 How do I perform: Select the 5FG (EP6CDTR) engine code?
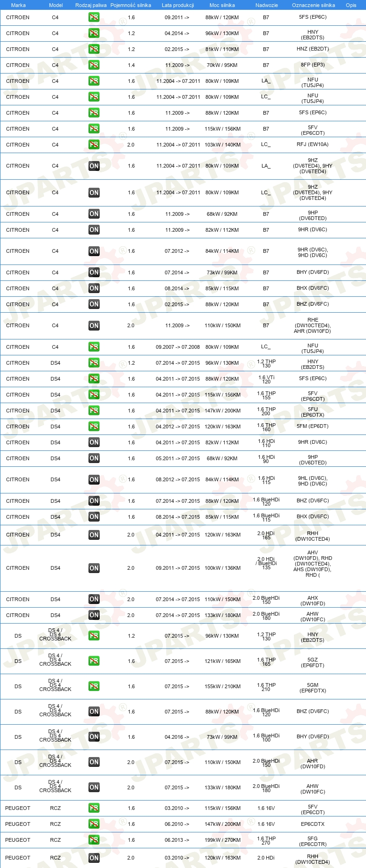(x=313, y=841)
